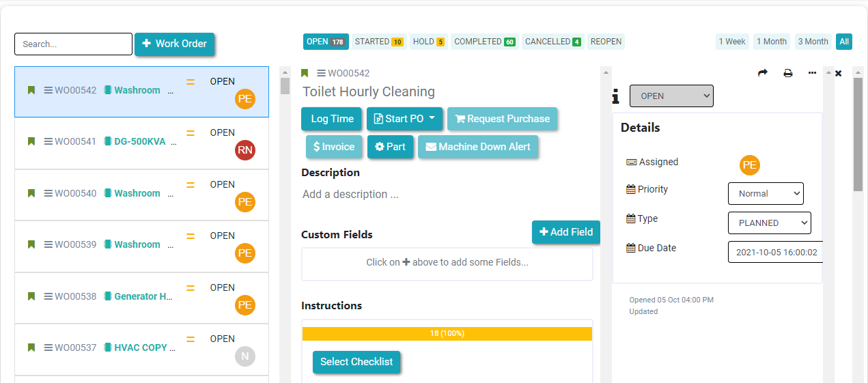868x383 pixels.
Task: Click the RN avatar on WO00541
Action: coord(244,151)
